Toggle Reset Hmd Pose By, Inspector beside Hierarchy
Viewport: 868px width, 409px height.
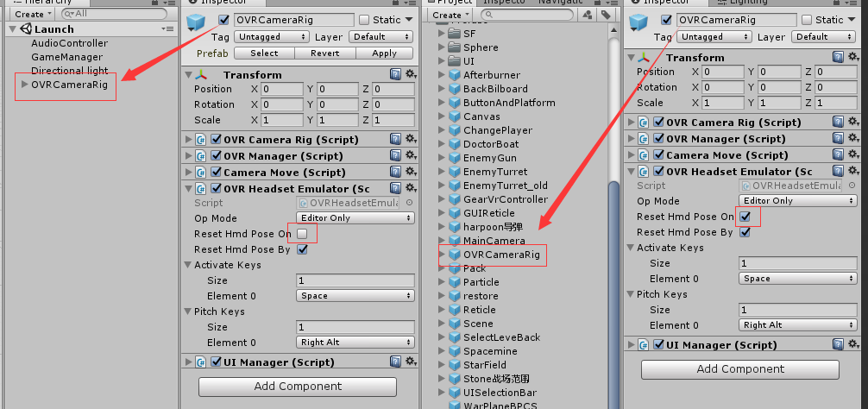point(302,249)
